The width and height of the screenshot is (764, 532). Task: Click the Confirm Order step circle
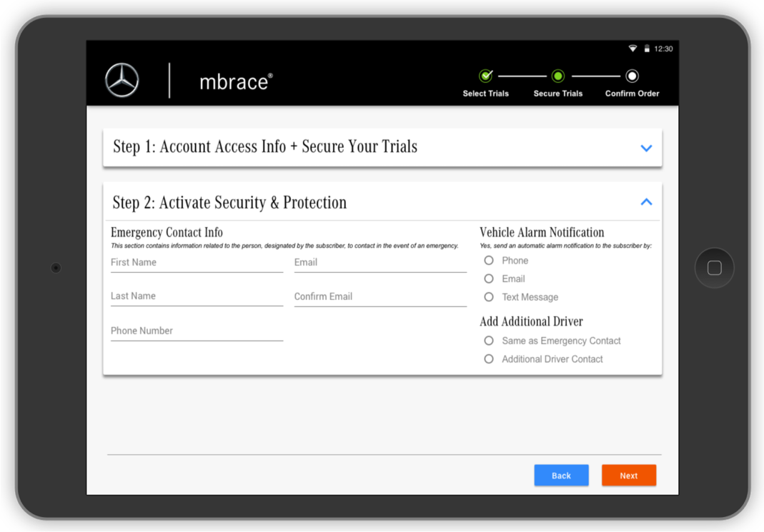pyautogui.click(x=632, y=76)
